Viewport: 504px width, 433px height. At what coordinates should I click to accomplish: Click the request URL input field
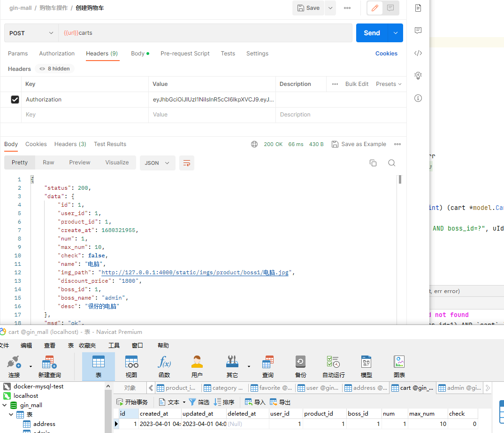(205, 33)
